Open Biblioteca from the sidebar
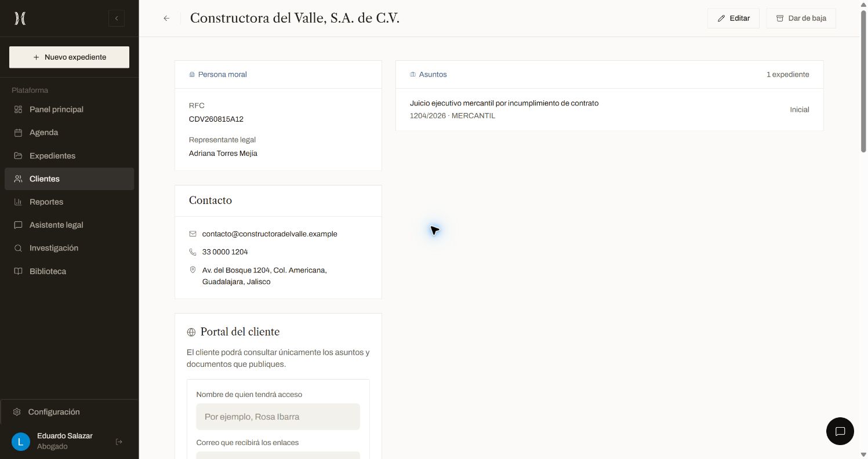 [x=69, y=271]
